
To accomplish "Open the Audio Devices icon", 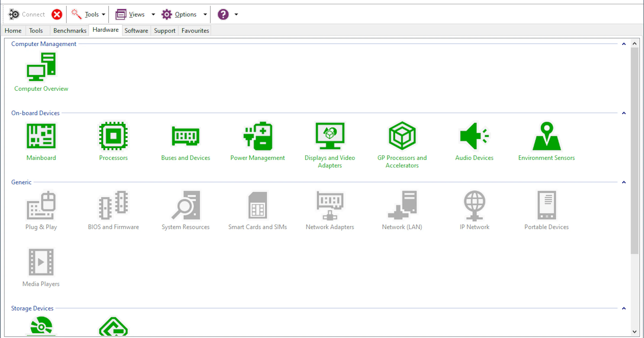I will point(474,136).
